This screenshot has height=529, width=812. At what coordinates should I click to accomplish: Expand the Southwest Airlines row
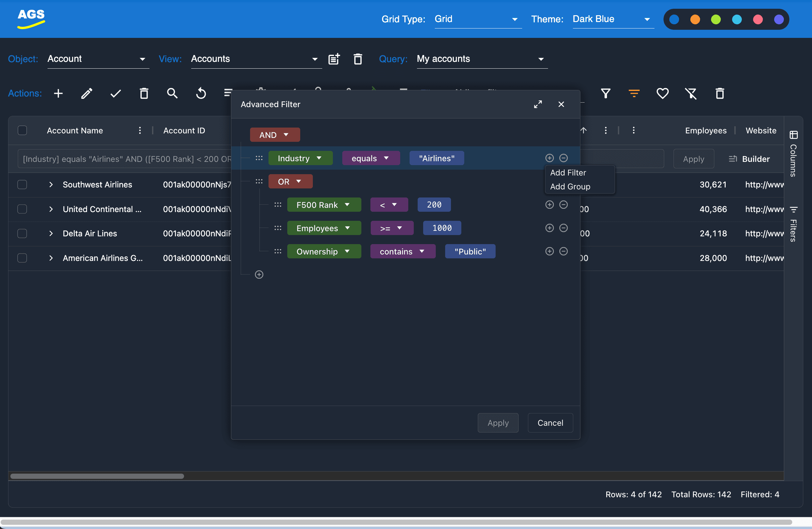coord(51,185)
